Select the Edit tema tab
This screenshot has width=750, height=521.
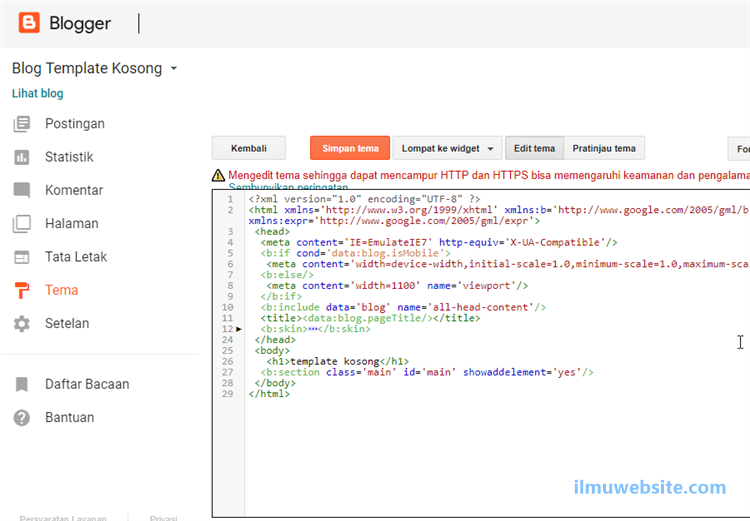[534, 149]
